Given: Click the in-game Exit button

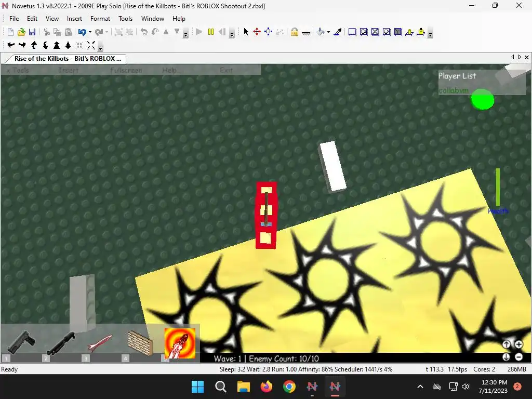Looking at the screenshot, I should coord(226,70).
